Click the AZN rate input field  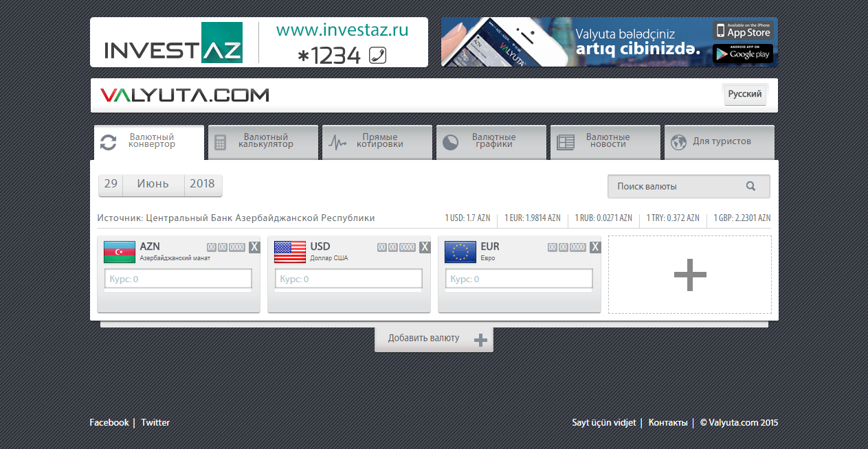pos(178,279)
